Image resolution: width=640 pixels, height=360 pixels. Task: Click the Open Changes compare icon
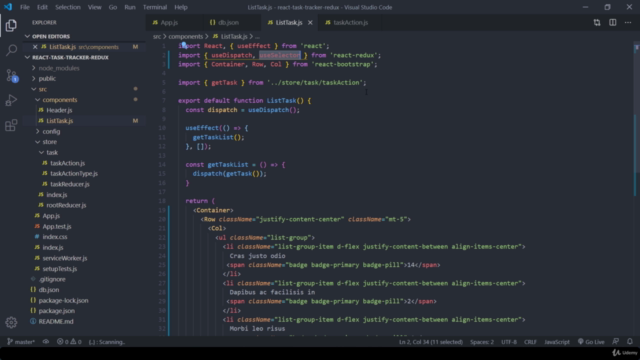pos(597,22)
